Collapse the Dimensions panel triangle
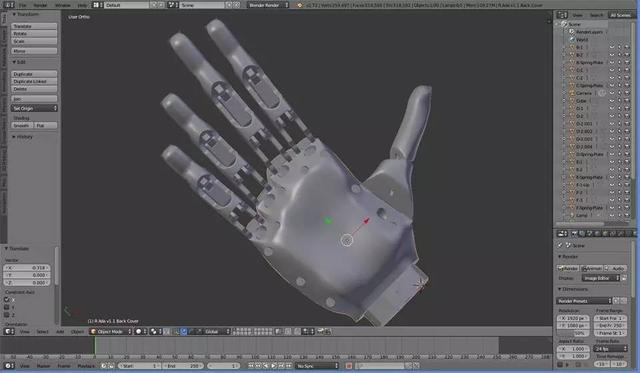Image resolution: width=640 pixels, height=373 pixels. point(560,289)
